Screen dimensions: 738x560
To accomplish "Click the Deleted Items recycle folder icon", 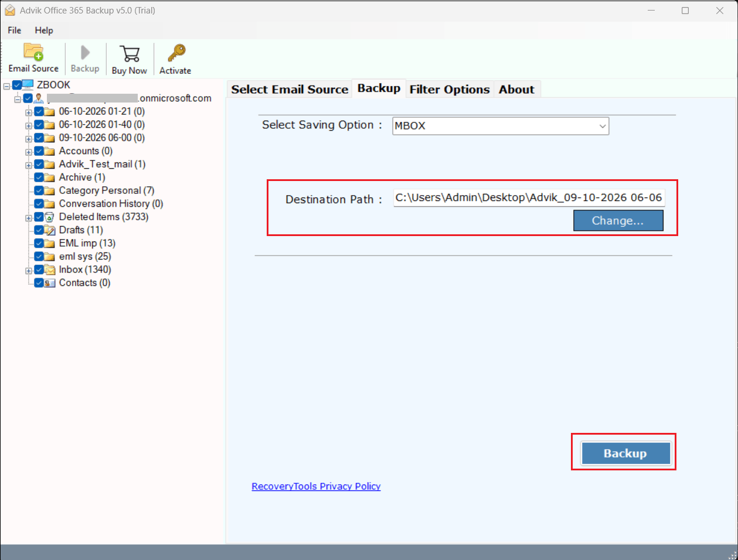I will coord(49,217).
